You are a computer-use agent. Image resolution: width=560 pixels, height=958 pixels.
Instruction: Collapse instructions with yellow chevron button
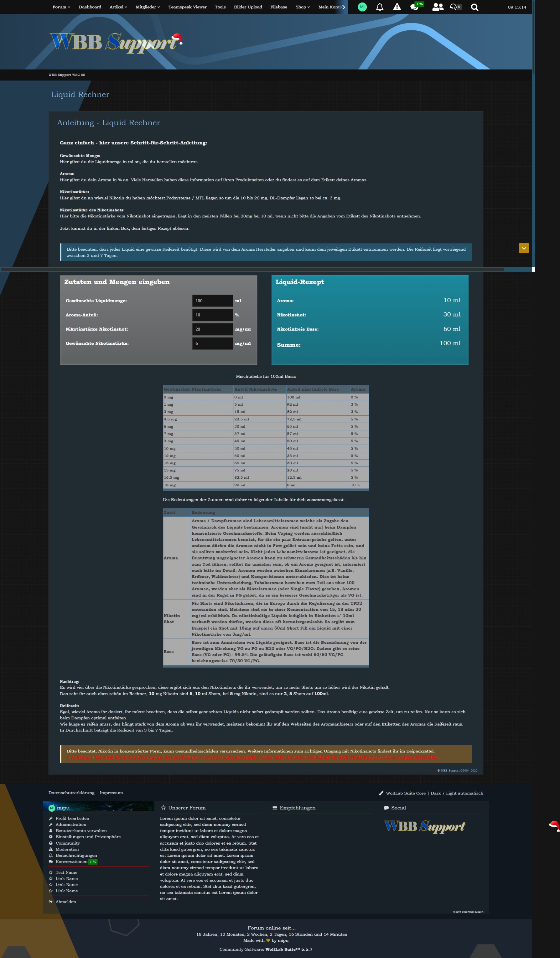[x=523, y=248]
